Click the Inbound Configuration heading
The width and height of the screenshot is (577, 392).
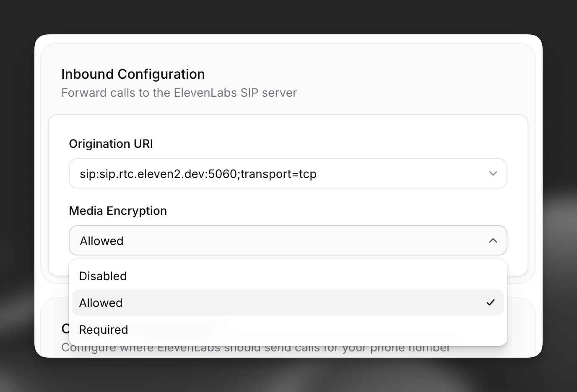point(133,74)
